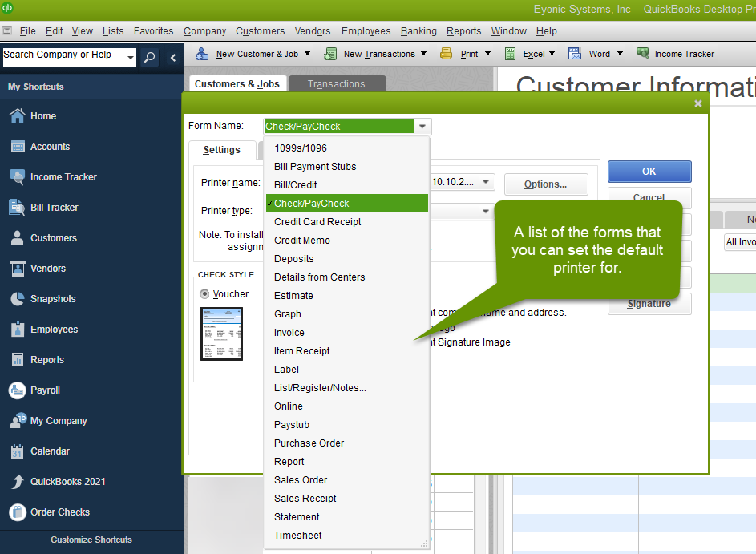The image size is (756, 554).
Task: Open Income Tracker from toolbar
Action: 675,54
